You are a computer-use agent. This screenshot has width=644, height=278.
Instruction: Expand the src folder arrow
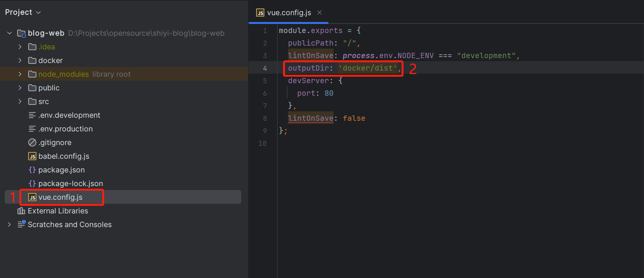tap(20, 101)
